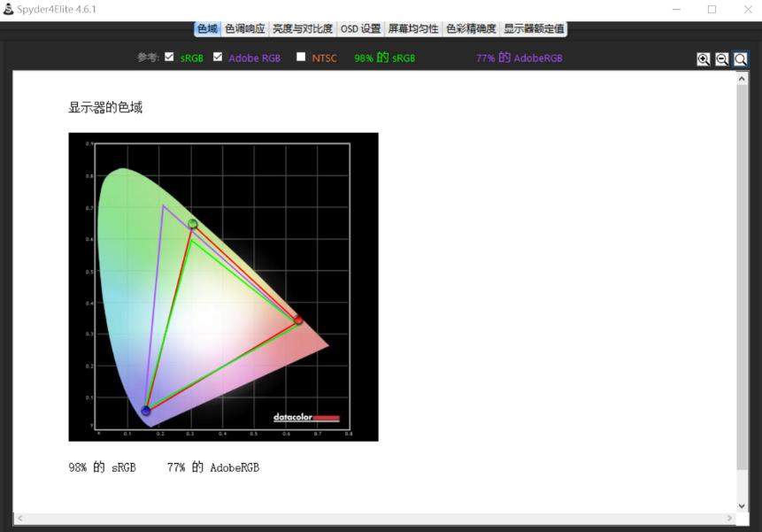Click the zoom in magnifier icon
Viewport: 762px width, 532px height.
tap(704, 59)
